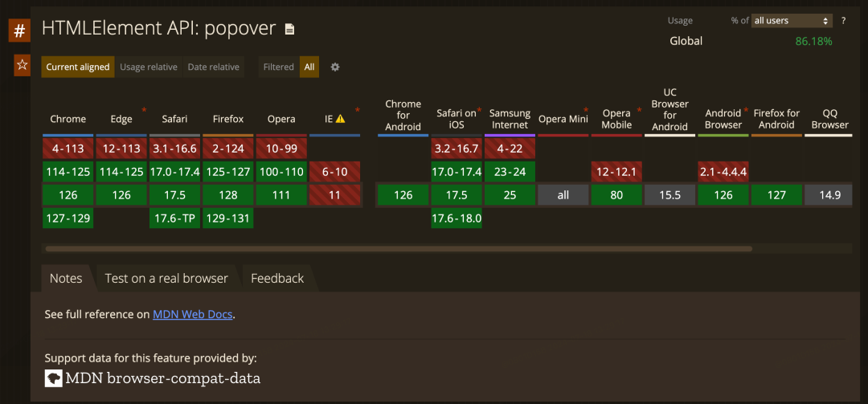Switch to Date relative view

(214, 67)
